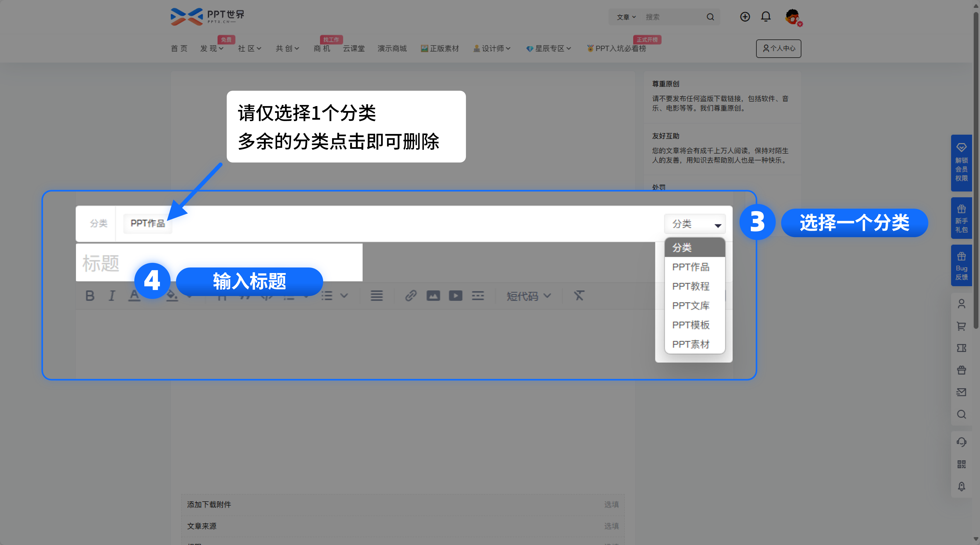Click the PPT世界 site logo
This screenshot has width=980, height=545.
pyautogui.click(x=207, y=17)
